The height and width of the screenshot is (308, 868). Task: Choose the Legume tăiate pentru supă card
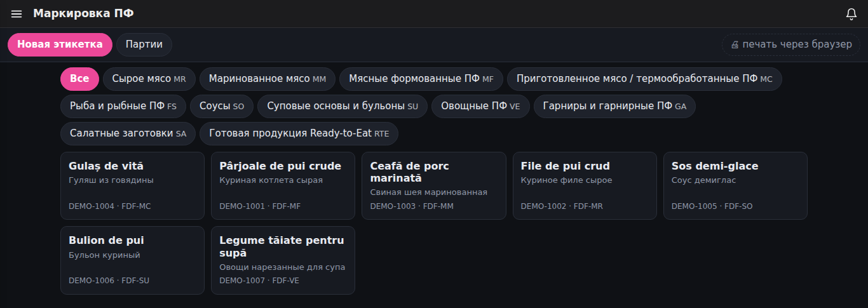tap(283, 260)
